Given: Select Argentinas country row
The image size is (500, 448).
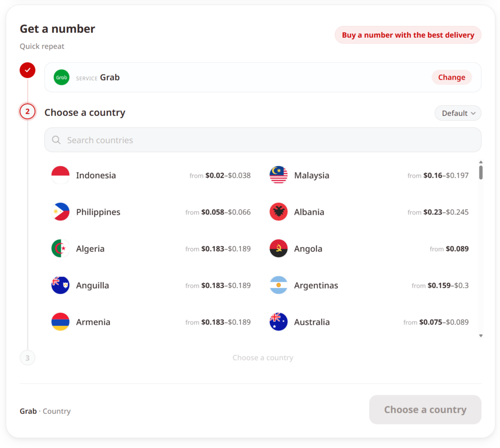Looking at the screenshot, I should point(369,285).
